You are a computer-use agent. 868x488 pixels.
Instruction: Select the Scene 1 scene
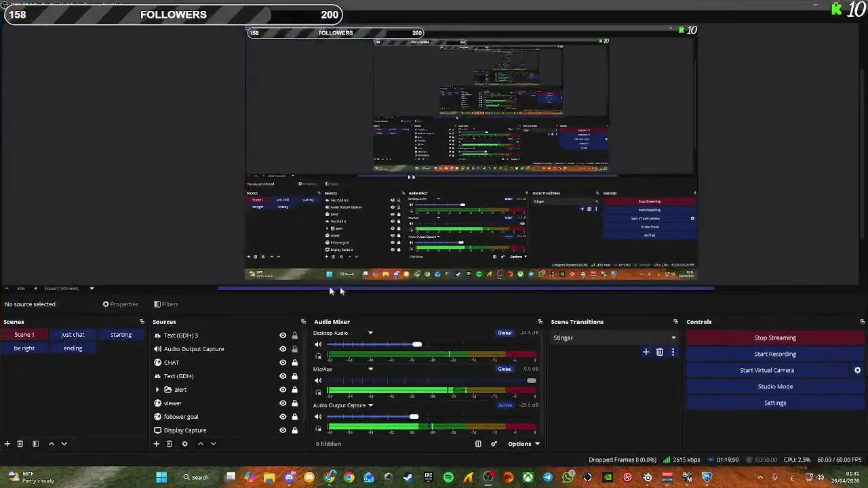[x=24, y=335]
